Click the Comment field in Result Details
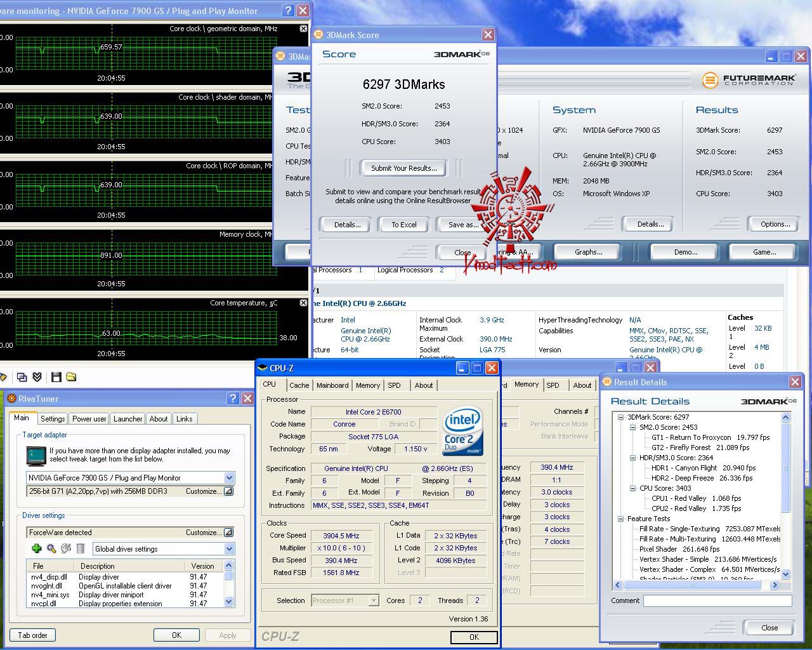Viewport: 812px width, 650px height. (x=717, y=600)
